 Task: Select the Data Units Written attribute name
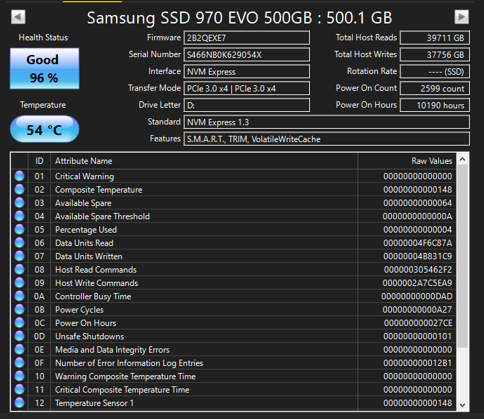[89, 256]
